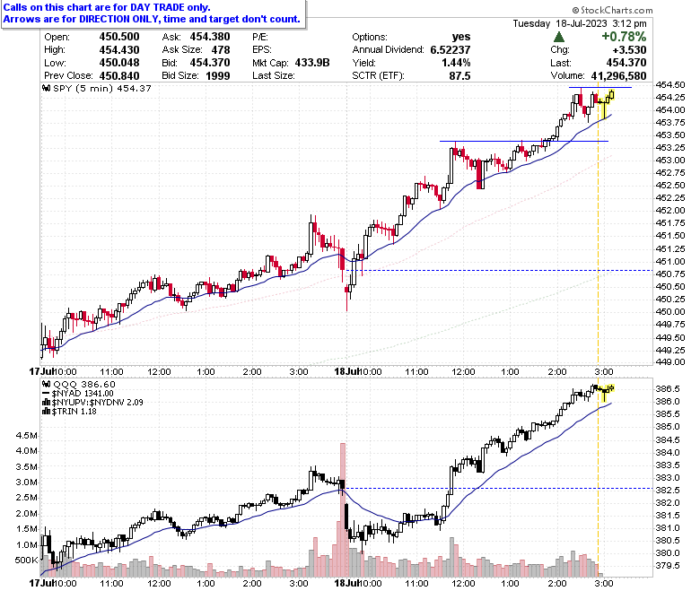Select the Low value 450.048
The image size is (700, 591).
click(119, 63)
